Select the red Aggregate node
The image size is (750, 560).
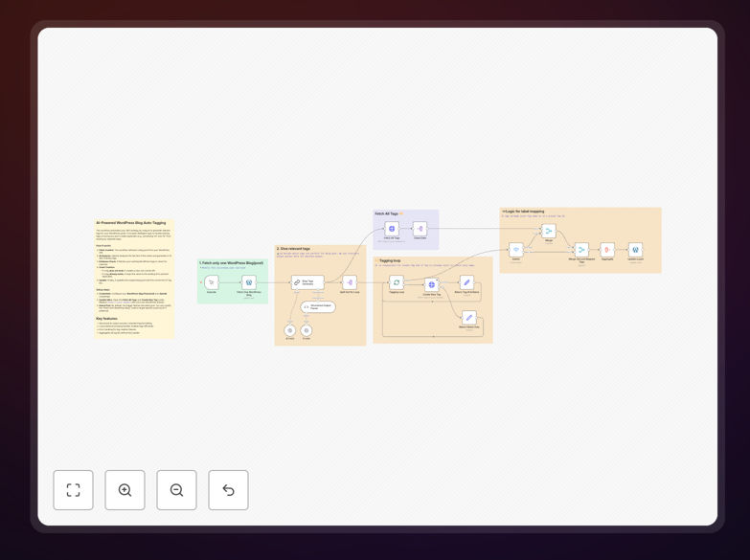607,250
